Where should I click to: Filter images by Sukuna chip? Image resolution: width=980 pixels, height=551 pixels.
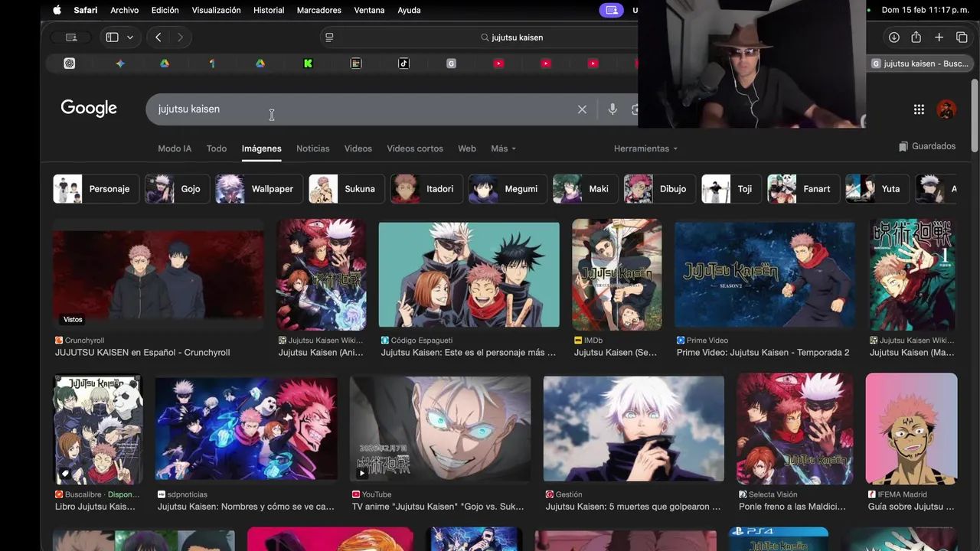[347, 189]
